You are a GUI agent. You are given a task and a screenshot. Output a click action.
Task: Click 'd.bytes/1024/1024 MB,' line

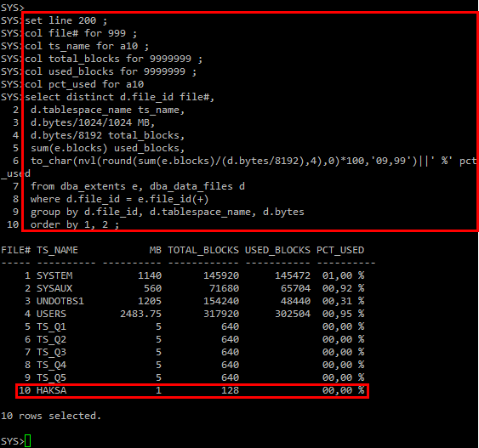point(93,122)
